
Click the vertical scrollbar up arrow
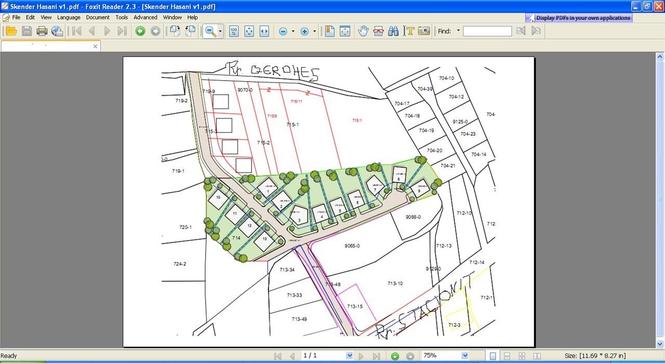[x=660, y=56]
